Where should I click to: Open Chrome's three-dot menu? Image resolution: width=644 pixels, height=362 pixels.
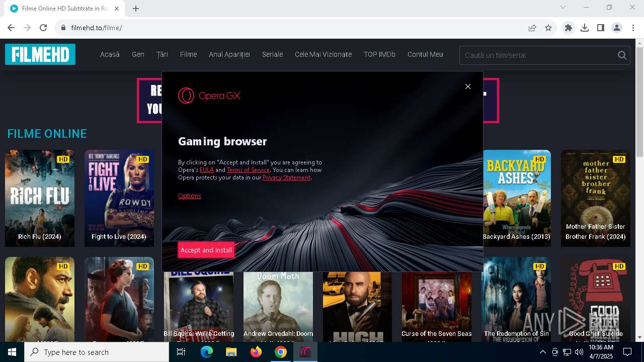pyautogui.click(x=633, y=28)
